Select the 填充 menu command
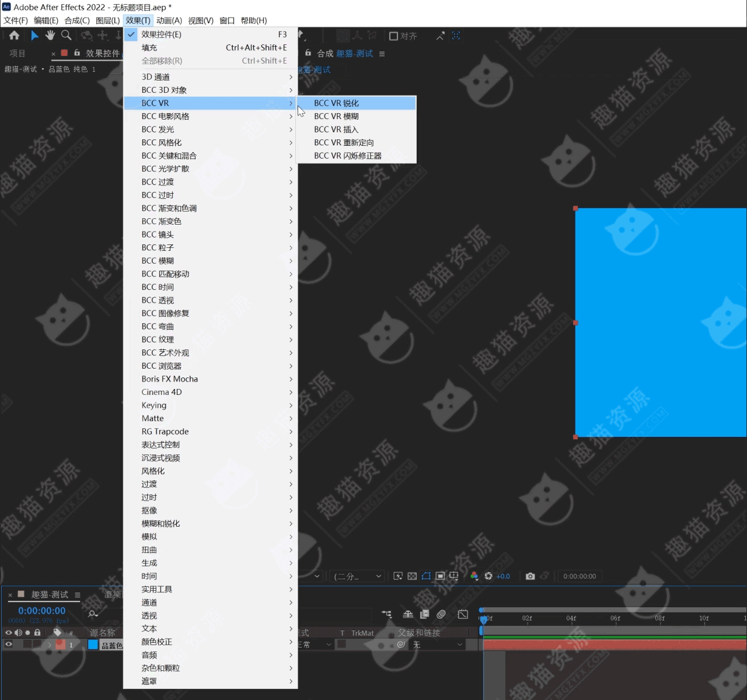This screenshot has height=700, width=747. tap(211, 48)
